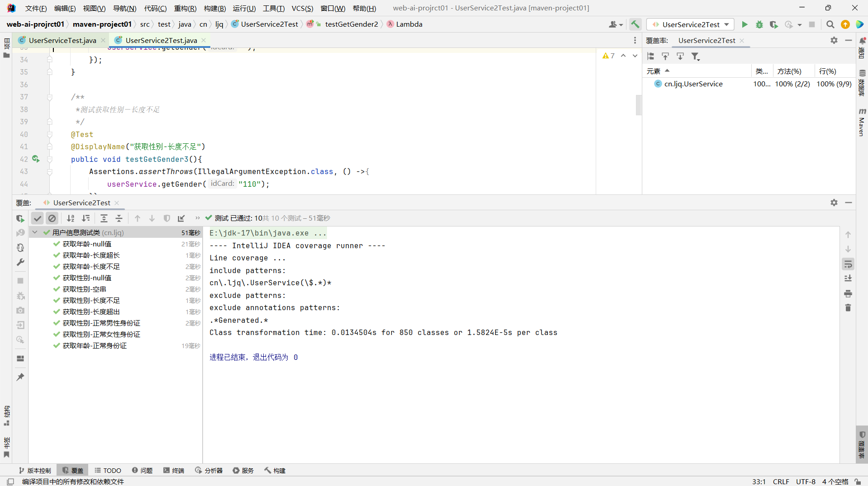Switch to UserServiceTest.java editor tab
Viewport: 868px width, 486px height.
pos(62,40)
